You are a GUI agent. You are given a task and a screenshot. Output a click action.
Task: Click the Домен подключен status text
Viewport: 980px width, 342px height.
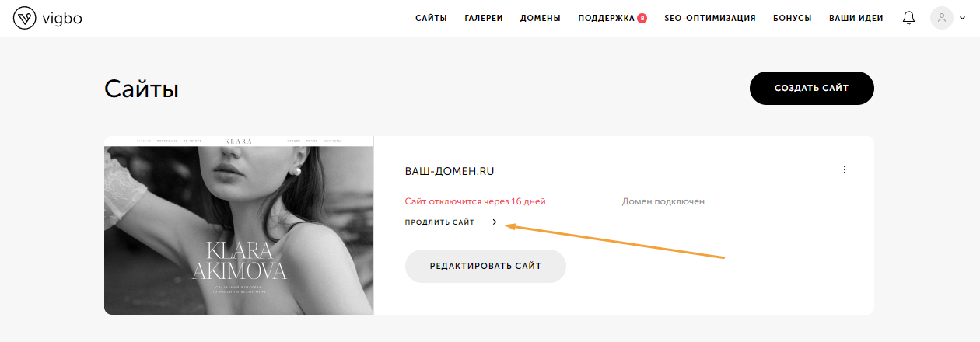coord(663,201)
